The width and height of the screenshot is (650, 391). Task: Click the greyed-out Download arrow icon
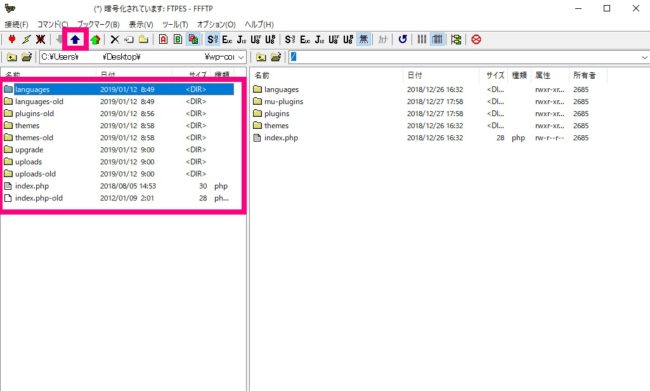[x=59, y=39]
